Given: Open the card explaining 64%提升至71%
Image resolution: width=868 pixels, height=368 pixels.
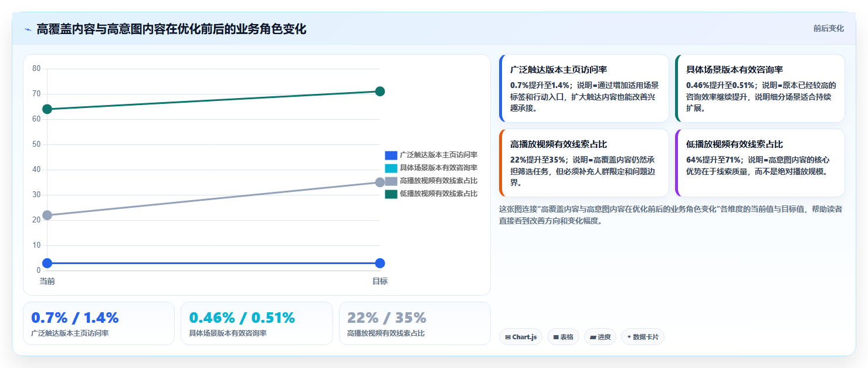Looking at the screenshot, I should point(759,163).
